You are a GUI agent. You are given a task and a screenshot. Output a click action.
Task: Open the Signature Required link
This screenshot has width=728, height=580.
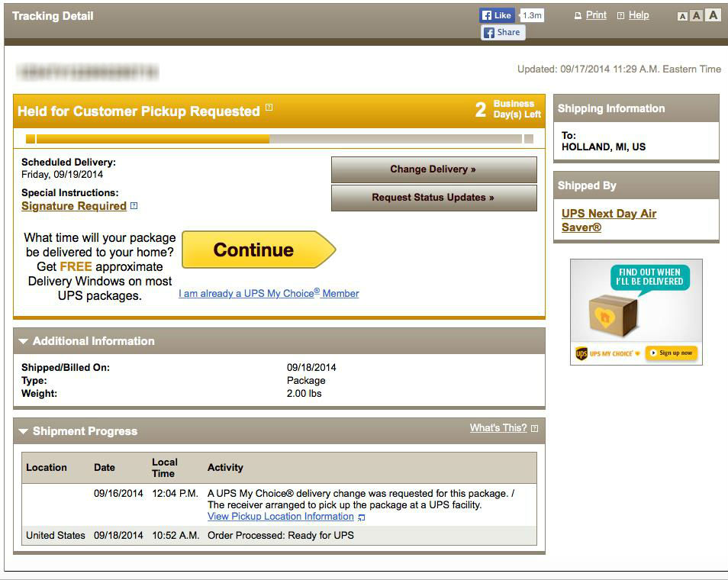(x=74, y=206)
